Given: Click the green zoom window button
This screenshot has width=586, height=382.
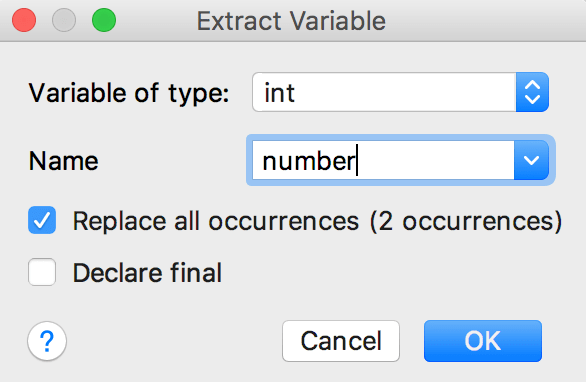Looking at the screenshot, I should tap(104, 20).
